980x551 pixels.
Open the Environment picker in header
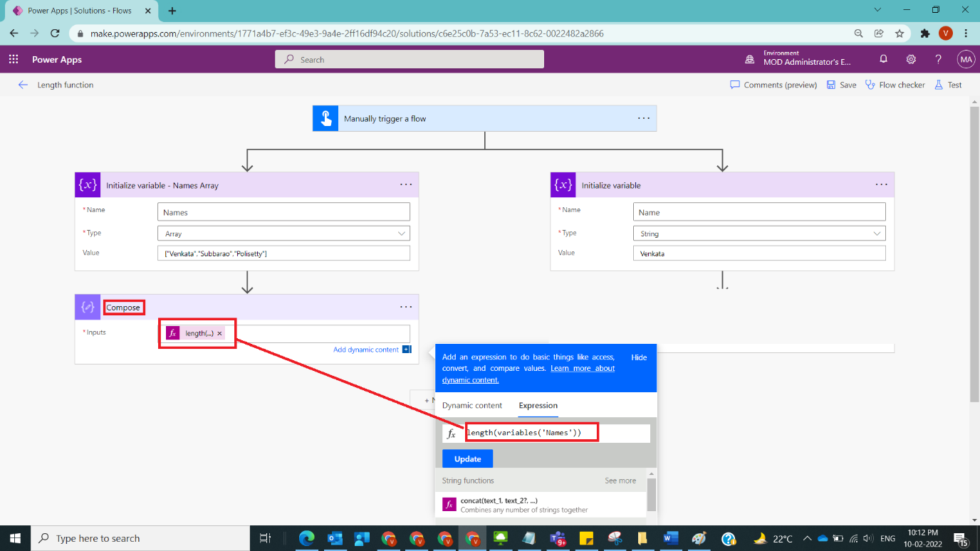(x=799, y=60)
